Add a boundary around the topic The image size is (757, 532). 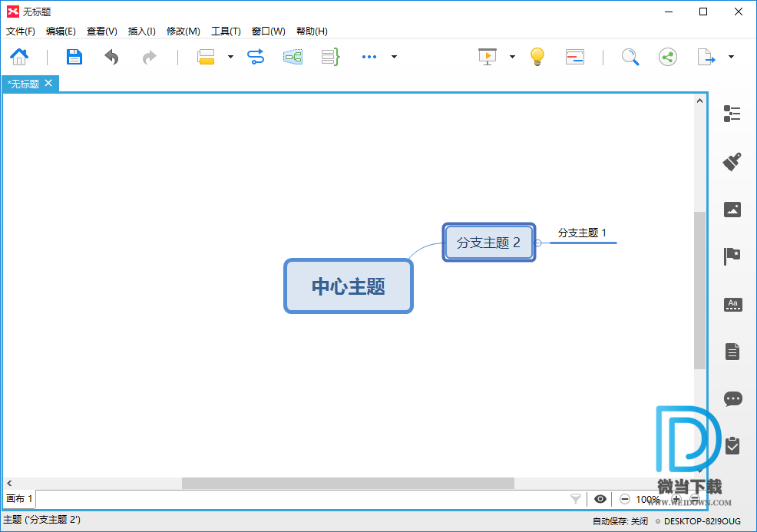[293, 57]
